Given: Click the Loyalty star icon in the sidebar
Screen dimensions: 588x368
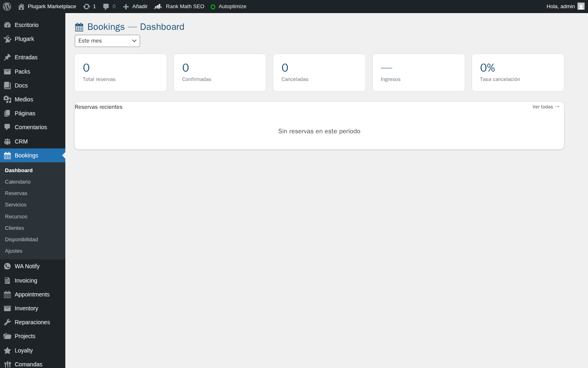Looking at the screenshot, I should 7,350.
